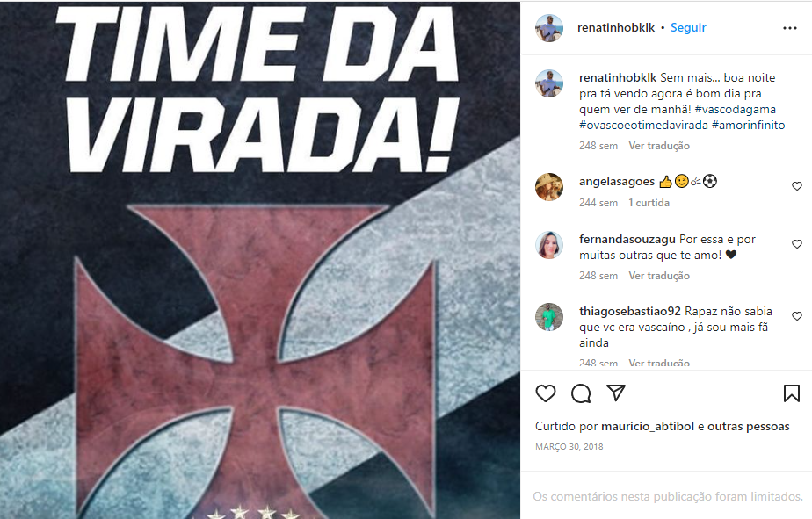Open the #vascodagama hashtag
Screen dimensions: 812x519
(735, 109)
